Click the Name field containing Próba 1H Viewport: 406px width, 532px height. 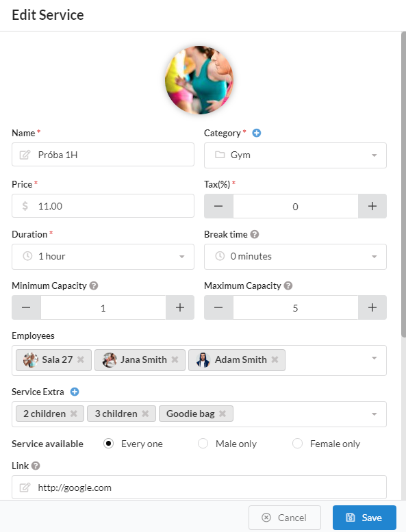pos(103,154)
